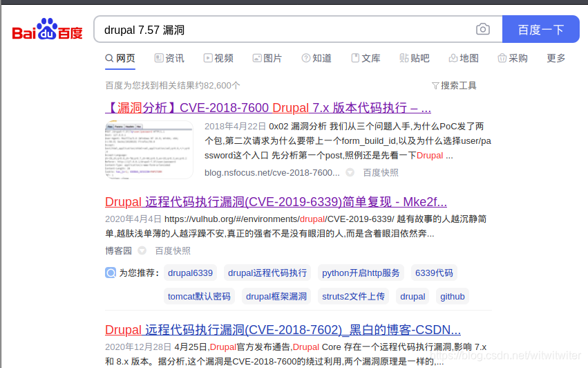Click 2018年4月22日 date in first result
This screenshot has height=368, width=588.
pyautogui.click(x=235, y=127)
